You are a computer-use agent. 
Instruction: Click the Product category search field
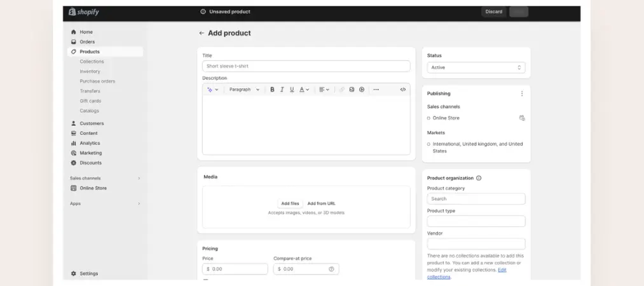click(x=476, y=199)
